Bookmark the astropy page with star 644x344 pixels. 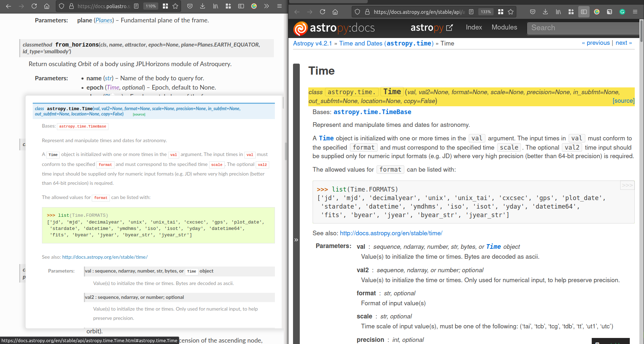coord(511,12)
